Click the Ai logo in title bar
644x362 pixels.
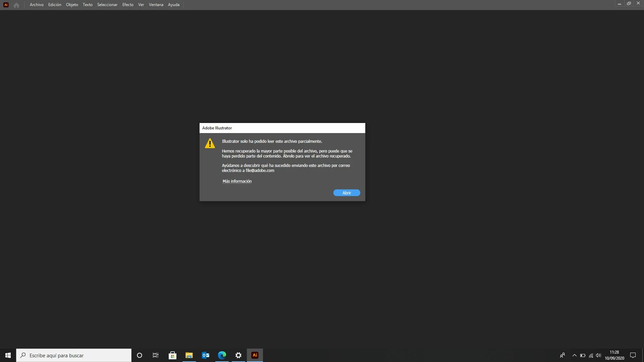click(x=6, y=5)
